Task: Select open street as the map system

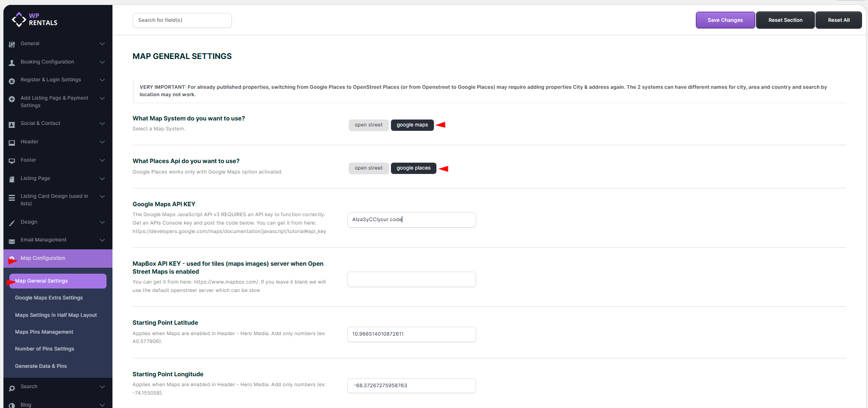Action: [x=368, y=125]
